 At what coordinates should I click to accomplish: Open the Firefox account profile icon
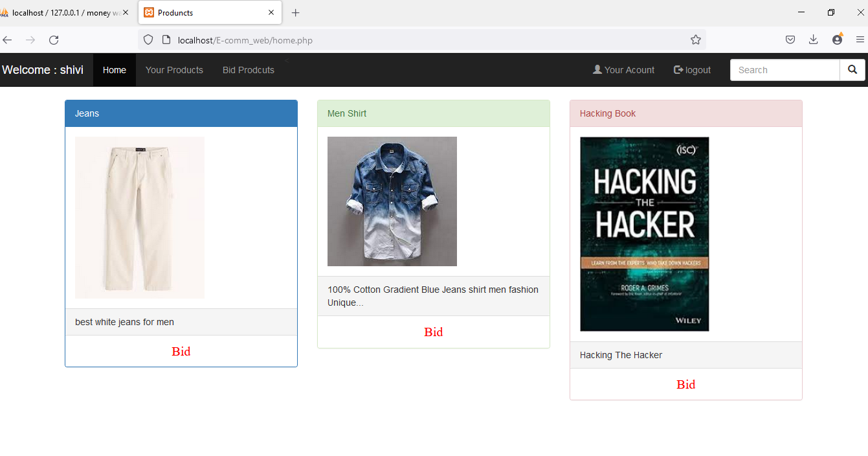[838, 40]
